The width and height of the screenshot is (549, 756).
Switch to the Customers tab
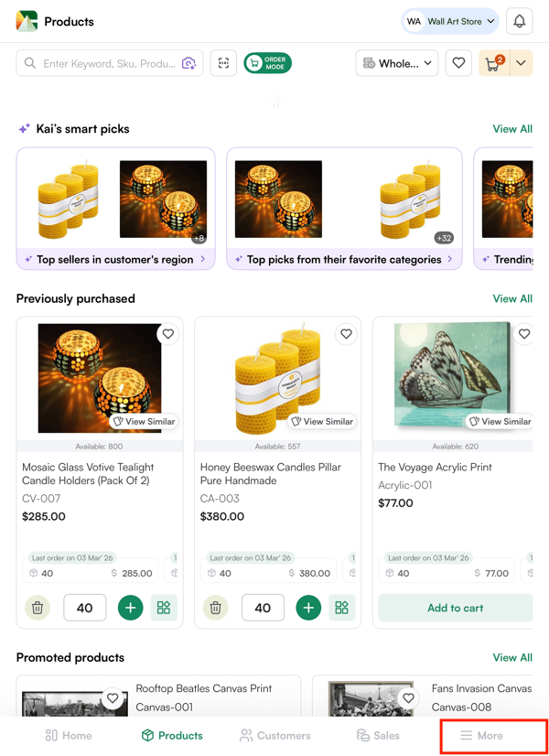click(275, 735)
